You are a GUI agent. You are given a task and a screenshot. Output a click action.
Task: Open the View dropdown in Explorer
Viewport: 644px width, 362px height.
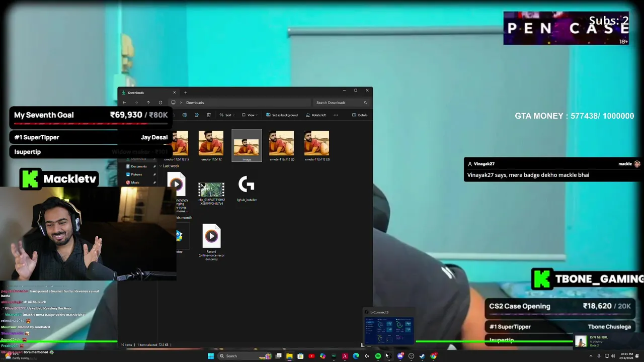pos(250,115)
